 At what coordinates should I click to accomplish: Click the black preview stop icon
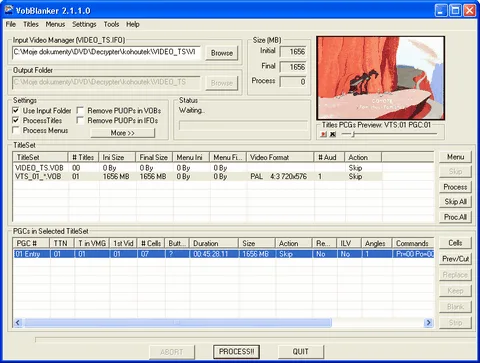point(333,134)
